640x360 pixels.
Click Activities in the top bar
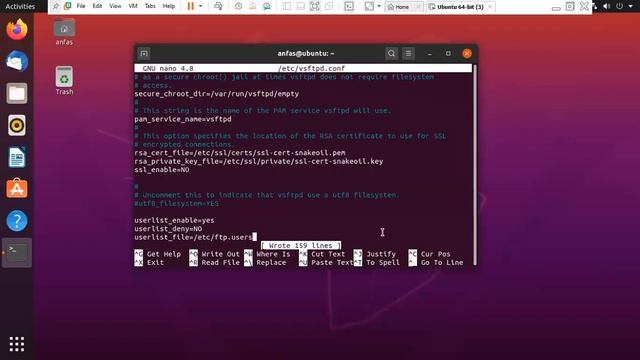click(x=20, y=6)
